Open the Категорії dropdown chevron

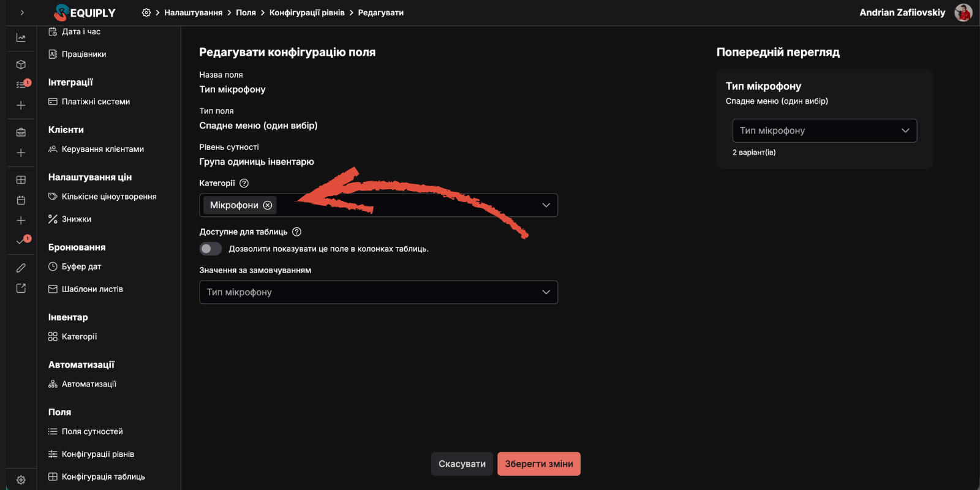(546, 205)
